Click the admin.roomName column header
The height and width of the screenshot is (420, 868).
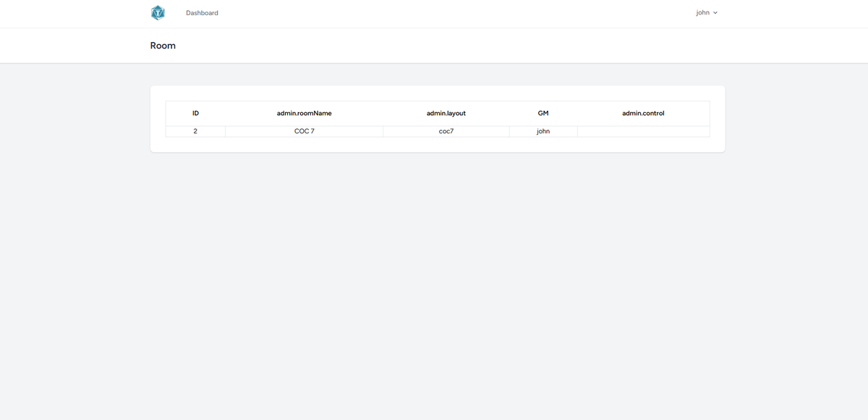point(304,114)
